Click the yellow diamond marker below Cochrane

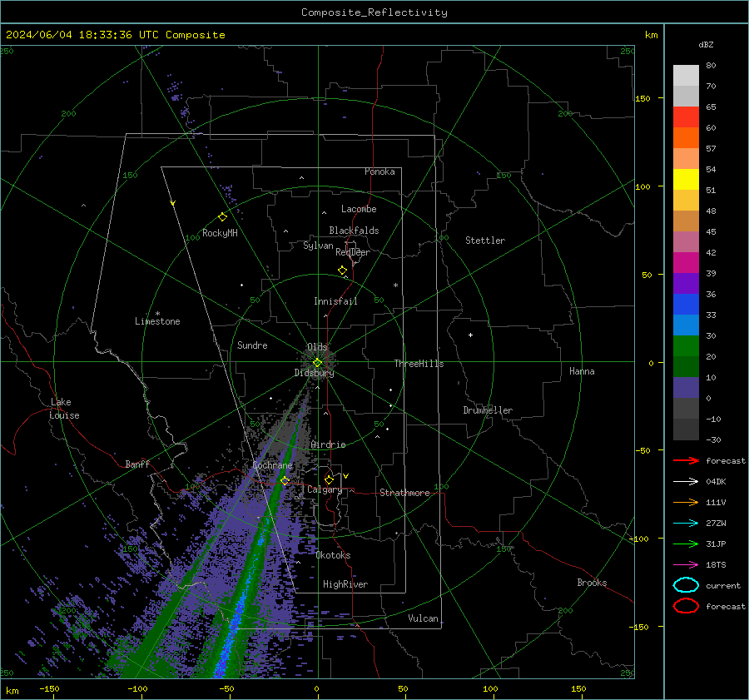coord(285,480)
